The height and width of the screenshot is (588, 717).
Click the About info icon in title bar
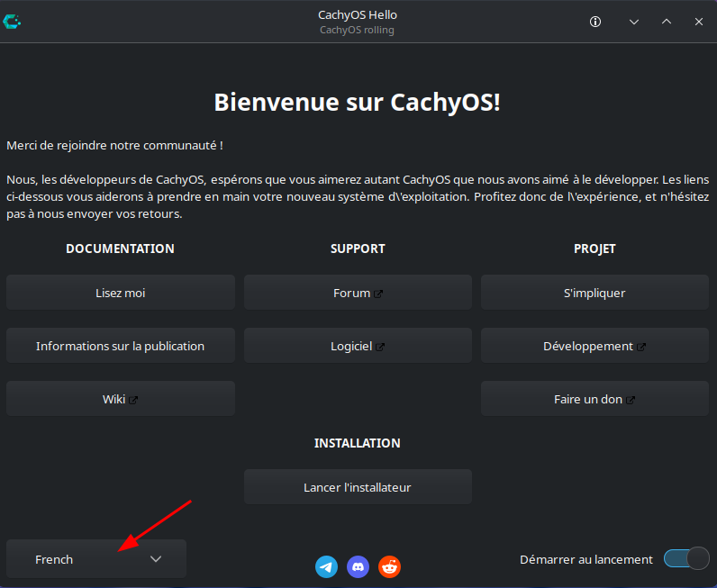595,22
